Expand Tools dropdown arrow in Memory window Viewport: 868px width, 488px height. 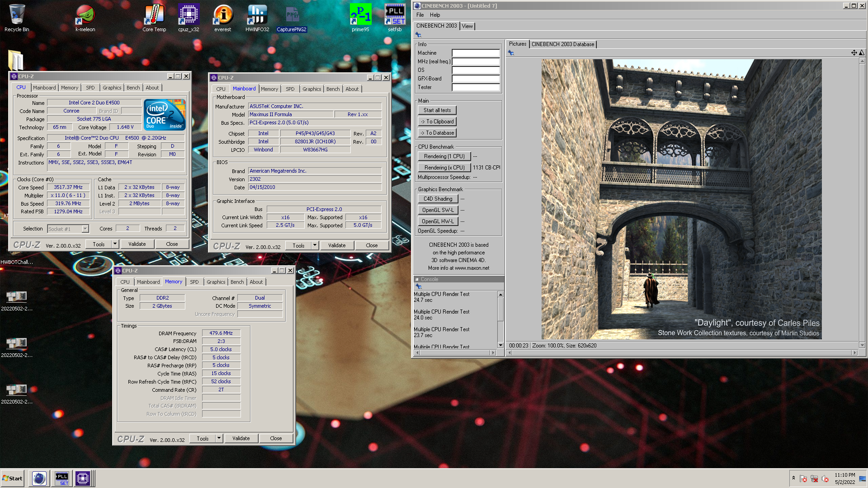click(219, 438)
